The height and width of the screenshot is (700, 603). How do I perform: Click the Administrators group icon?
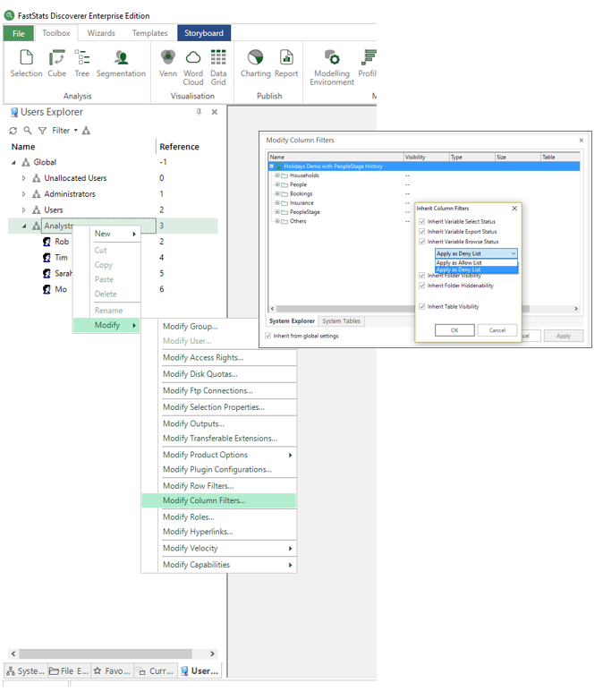37,194
